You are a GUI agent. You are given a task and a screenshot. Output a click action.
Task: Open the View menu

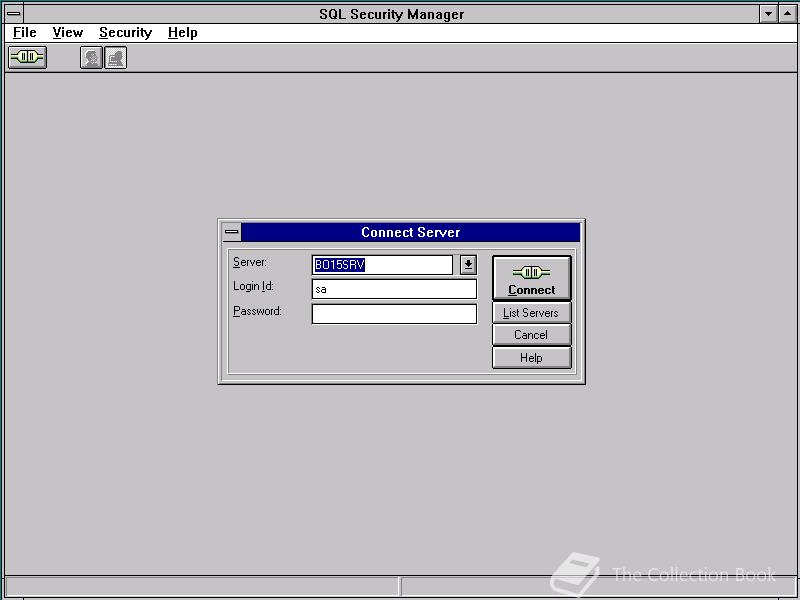[x=67, y=33]
